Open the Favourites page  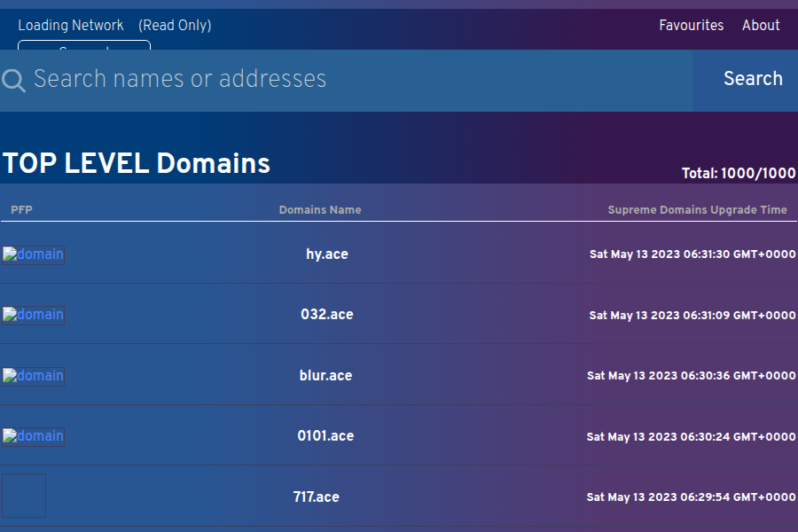692,25
